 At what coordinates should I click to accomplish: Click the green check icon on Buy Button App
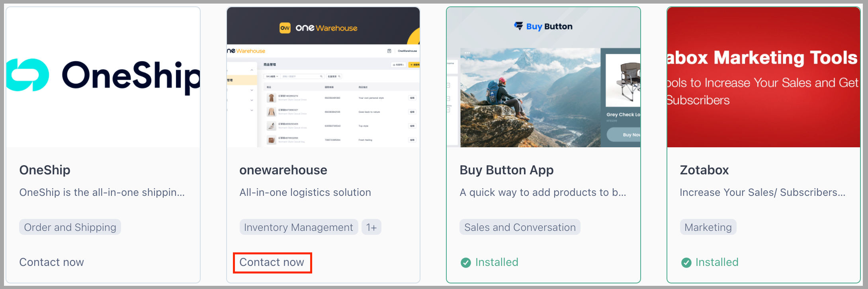(465, 263)
